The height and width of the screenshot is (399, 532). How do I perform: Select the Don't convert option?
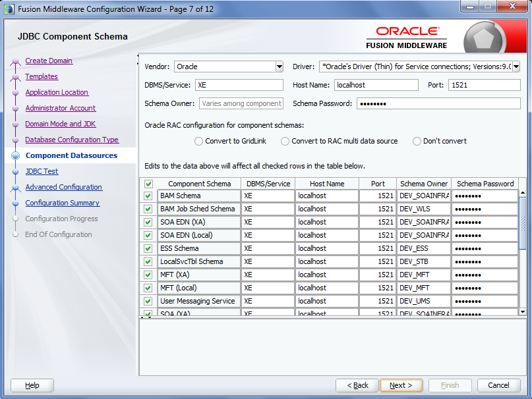(417, 141)
